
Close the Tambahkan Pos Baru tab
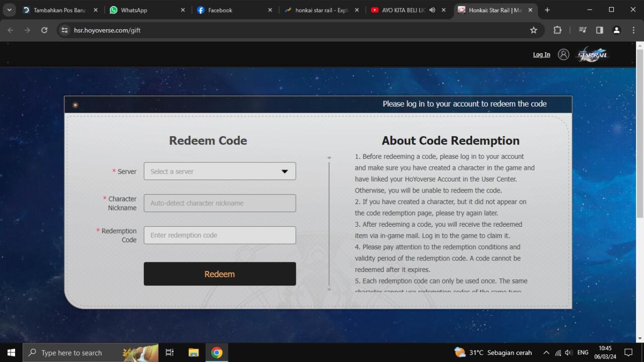[x=96, y=10]
